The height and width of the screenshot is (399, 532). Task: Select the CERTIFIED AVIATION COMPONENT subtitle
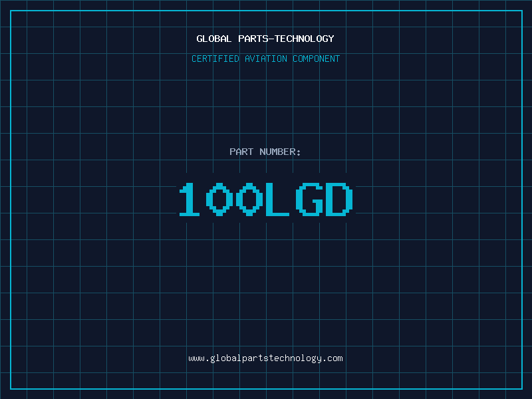point(265,59)
